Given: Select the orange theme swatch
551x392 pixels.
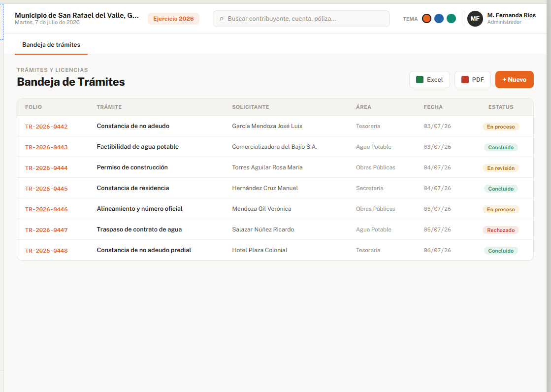Looking at the screenshot, I should (x=426, y=19).
